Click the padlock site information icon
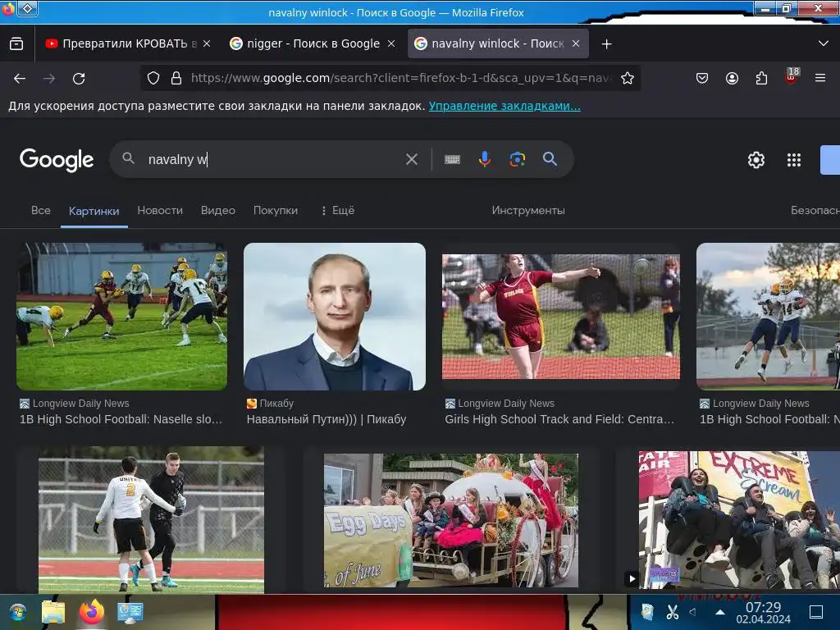The image size is (840, 630). [x=176, y=78]
